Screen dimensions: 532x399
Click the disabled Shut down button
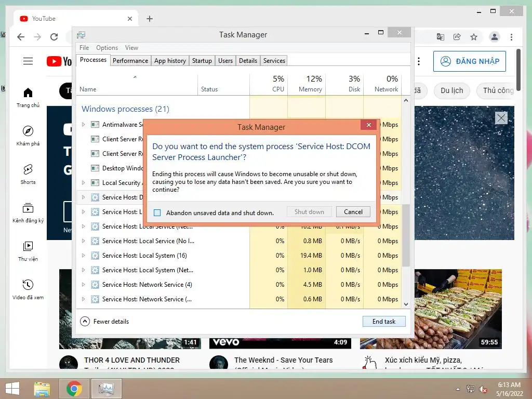[x=309, y=212]
